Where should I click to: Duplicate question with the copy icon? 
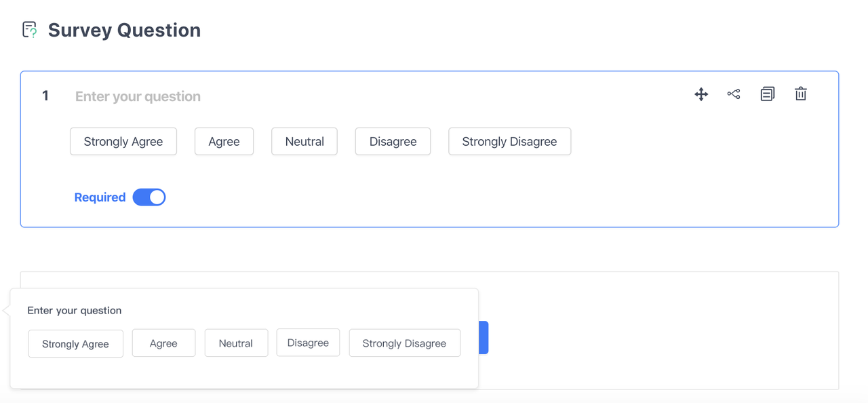tap(768, 94)
